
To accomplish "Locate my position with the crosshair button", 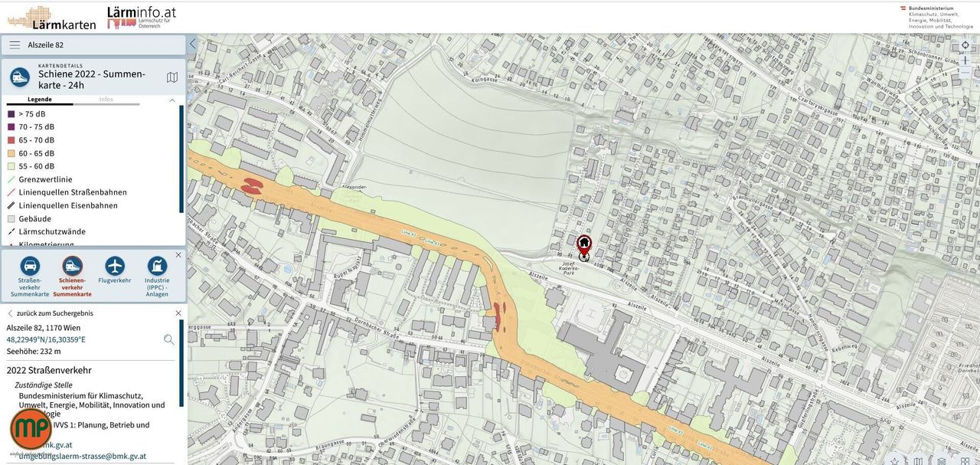I will click(x=965, y=45).
